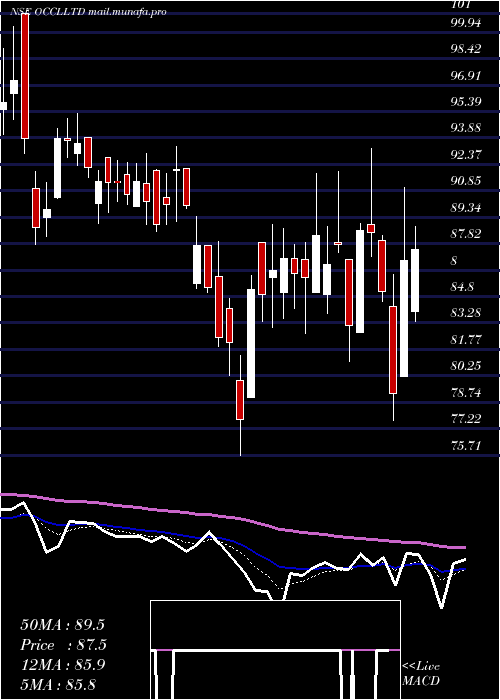Click the 95.39 price axis label

click(x=466, y=102)
